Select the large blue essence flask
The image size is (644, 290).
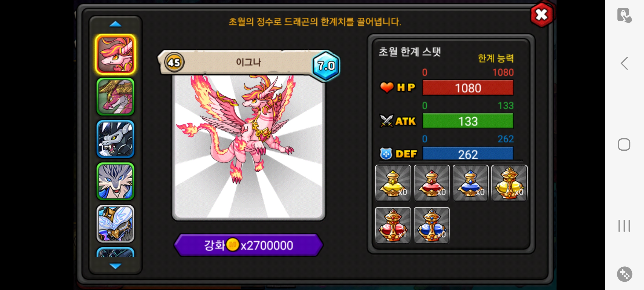point(431,225)
